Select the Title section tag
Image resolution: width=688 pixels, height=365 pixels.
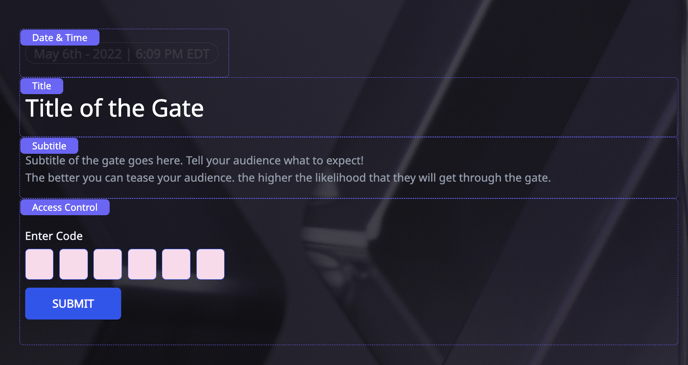pyautogui.click(x=42, y=86)
